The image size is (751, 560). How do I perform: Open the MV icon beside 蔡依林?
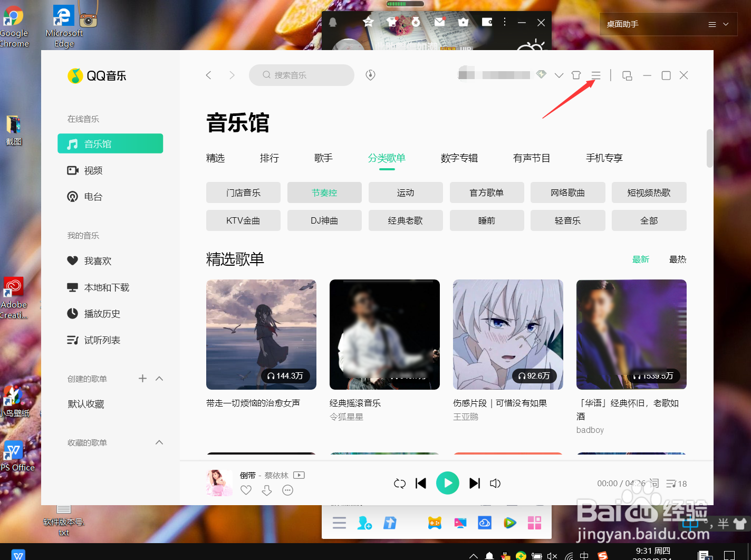point(299,475)
